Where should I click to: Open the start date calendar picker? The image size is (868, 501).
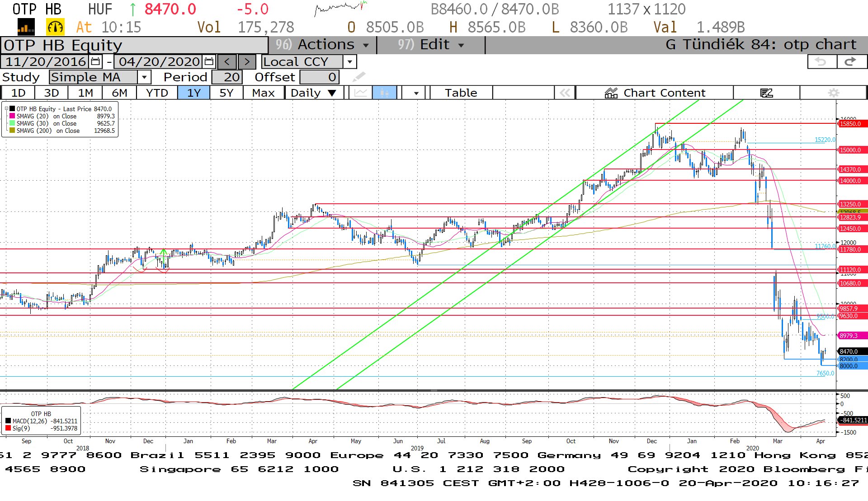click(95, 61)
